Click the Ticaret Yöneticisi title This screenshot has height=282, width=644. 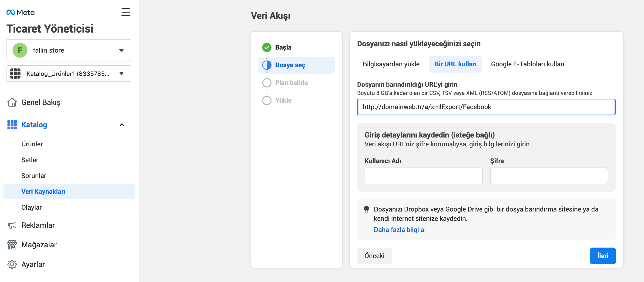point(50,28)
